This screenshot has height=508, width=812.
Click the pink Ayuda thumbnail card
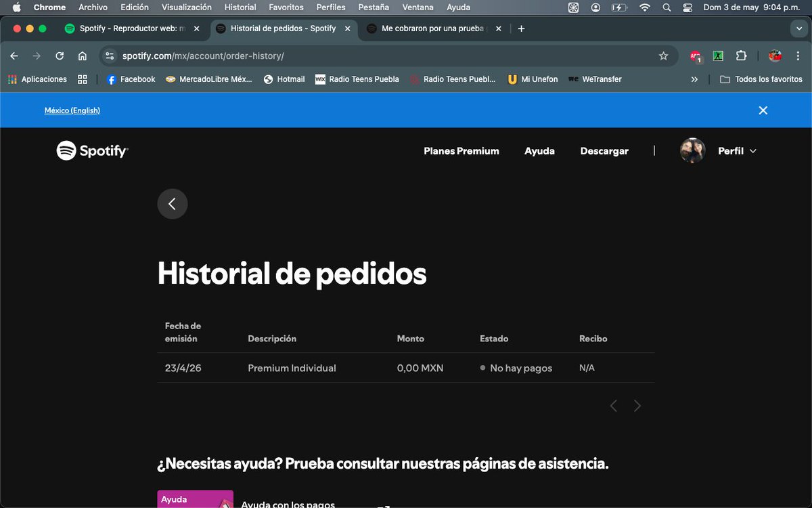[196, 499]
